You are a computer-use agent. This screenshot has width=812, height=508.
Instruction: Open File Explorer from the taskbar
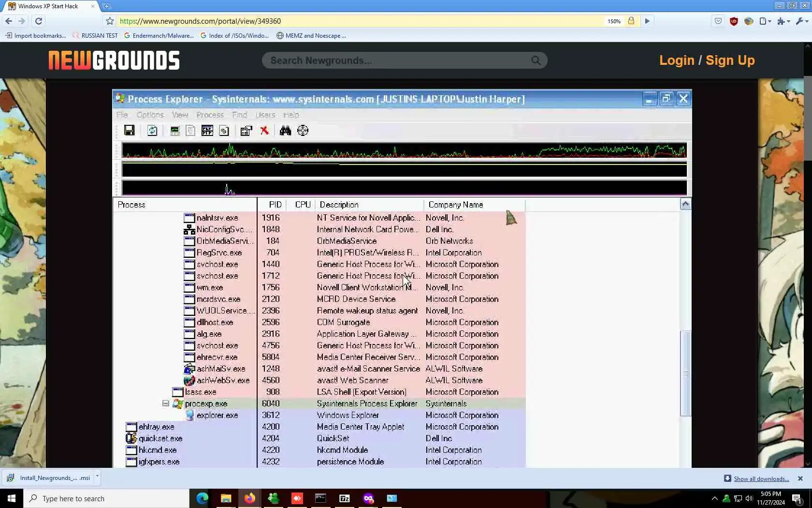[x=226, y=498]
